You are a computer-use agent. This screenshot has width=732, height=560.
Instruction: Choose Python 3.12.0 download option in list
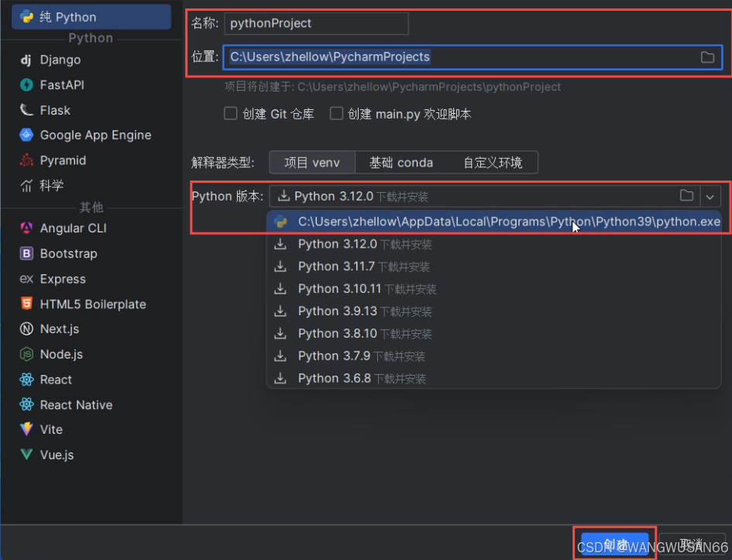[x=494, y=244]
